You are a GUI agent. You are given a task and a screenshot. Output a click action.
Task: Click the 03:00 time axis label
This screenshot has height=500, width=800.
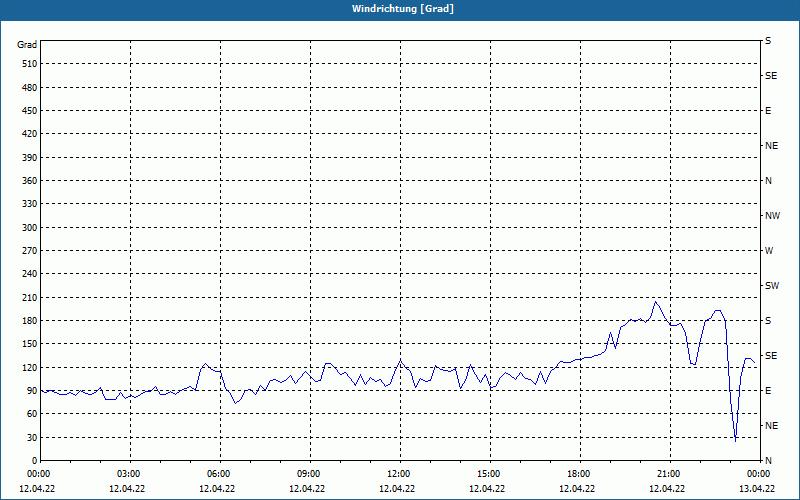click(x=130, y=474)
